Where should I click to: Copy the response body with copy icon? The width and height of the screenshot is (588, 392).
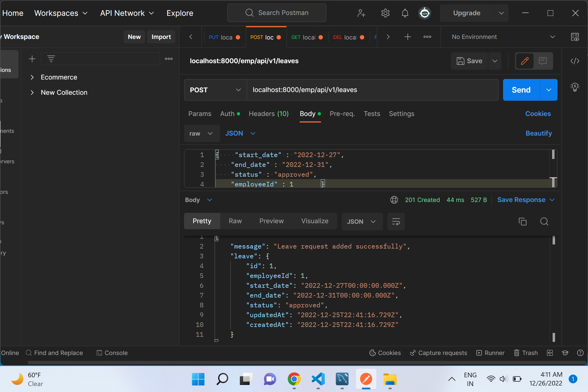pyautogui.click(x=523, y=222)
